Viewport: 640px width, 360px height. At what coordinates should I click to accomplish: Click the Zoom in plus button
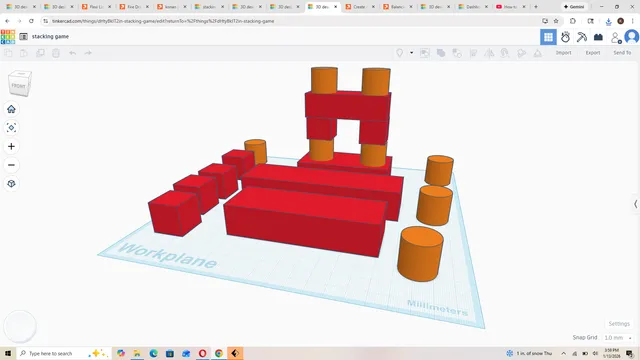(11, 147)
